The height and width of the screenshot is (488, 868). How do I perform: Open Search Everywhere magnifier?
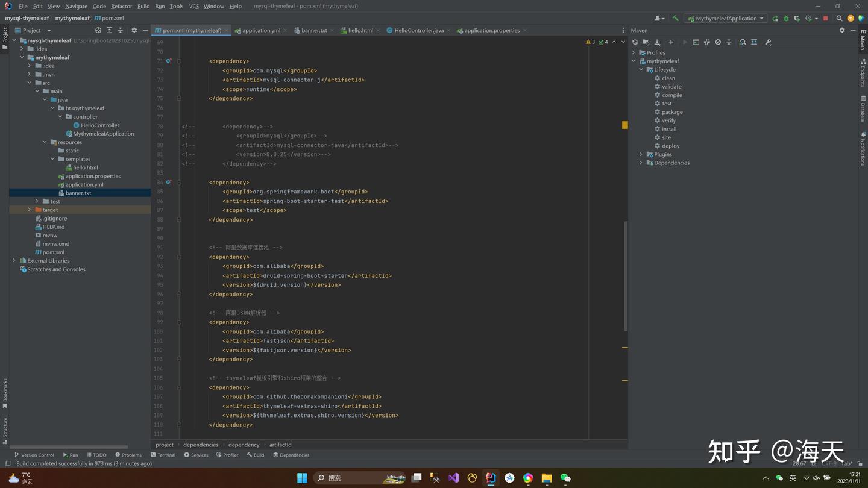[x=840, y=18]
